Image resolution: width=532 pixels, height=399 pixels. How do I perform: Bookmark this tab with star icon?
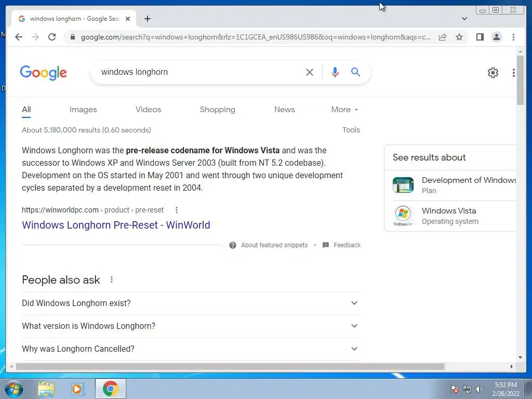(x=459, y=37)
